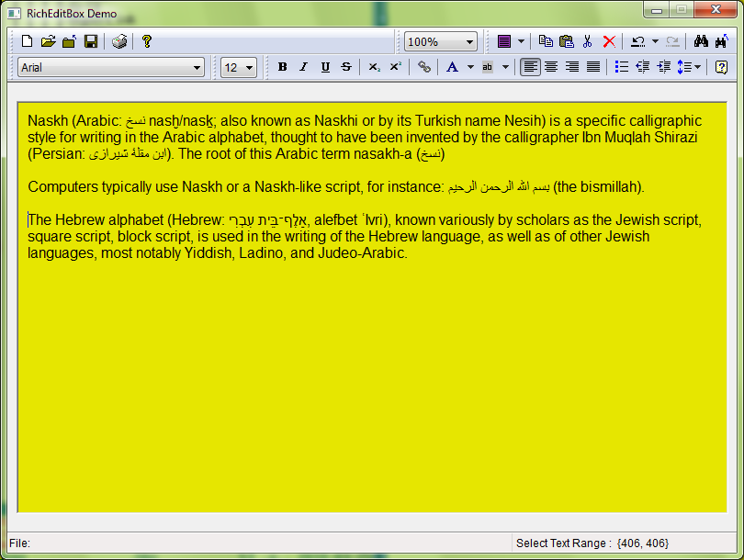Copy the selected text
The height and width of the screenshot is (560, 744).
click(546, 41)
